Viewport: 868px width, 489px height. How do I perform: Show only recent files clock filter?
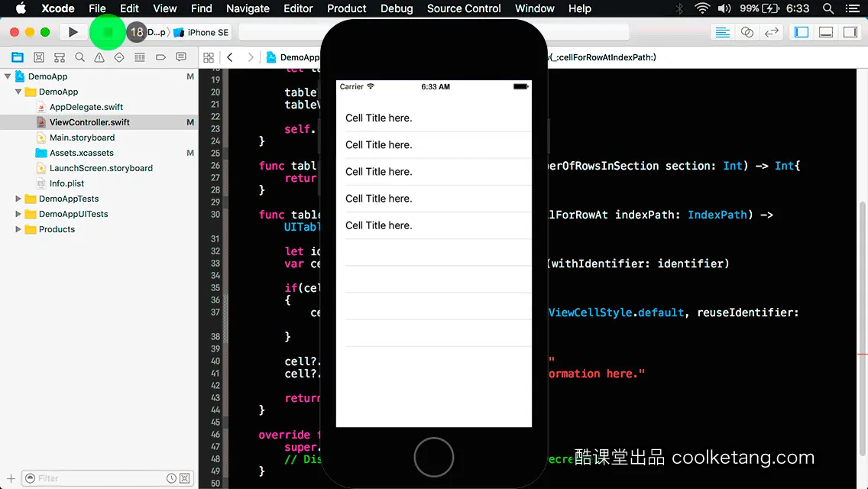[x=172, y=478]
